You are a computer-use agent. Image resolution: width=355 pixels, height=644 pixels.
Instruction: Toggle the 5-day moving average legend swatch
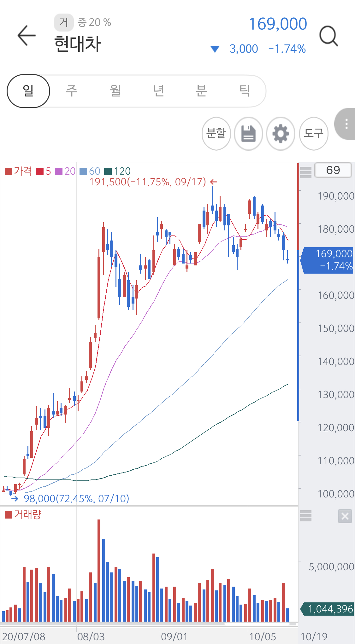point(40,171)
